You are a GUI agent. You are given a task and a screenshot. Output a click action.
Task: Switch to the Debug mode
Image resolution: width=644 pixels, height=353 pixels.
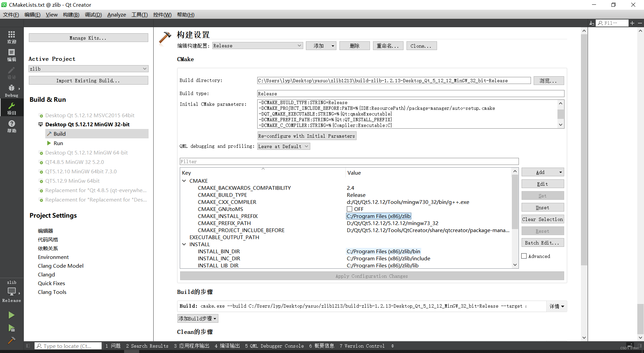(11, 91)
